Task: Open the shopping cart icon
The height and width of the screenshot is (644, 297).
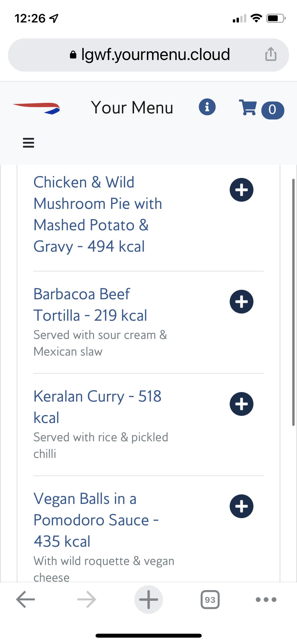Action: pos(248,107)
